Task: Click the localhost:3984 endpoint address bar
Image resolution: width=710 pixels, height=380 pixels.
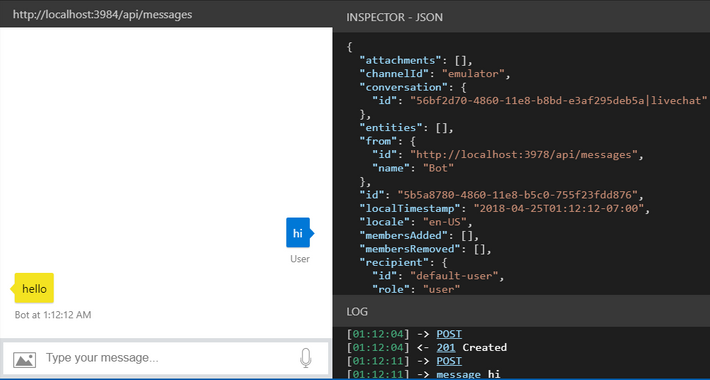Action: 102,14
